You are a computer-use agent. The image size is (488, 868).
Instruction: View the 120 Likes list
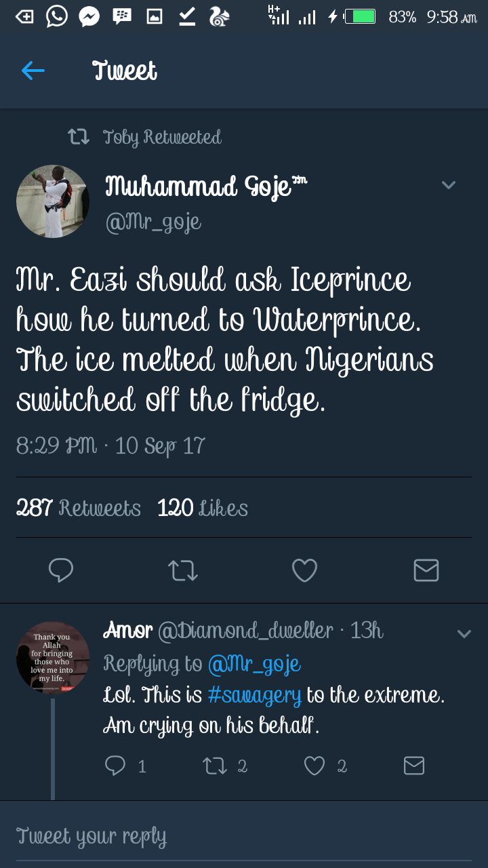coord(203,508)
